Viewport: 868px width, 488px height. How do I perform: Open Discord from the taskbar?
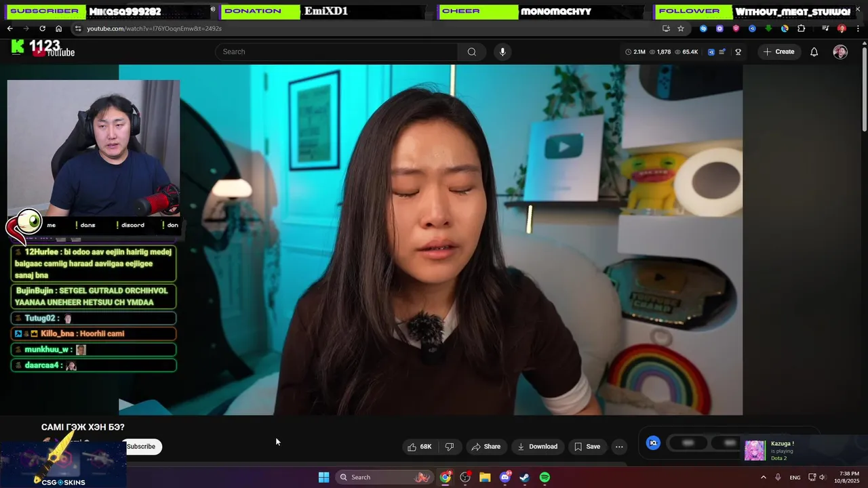pos(505,477)
